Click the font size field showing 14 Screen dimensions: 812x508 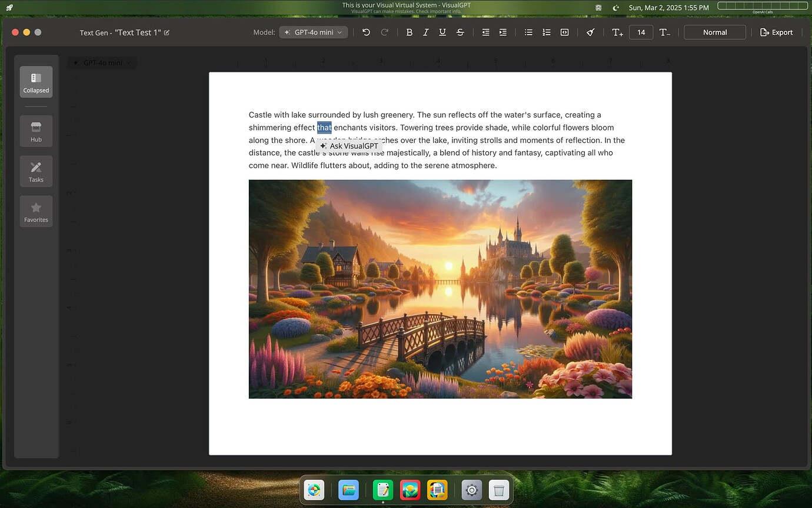641,32
